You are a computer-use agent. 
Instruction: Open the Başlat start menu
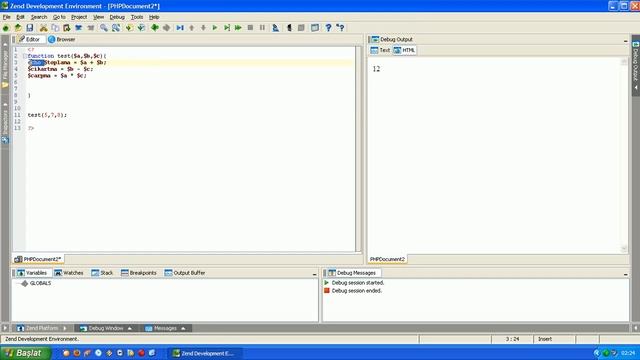[25, 353]
